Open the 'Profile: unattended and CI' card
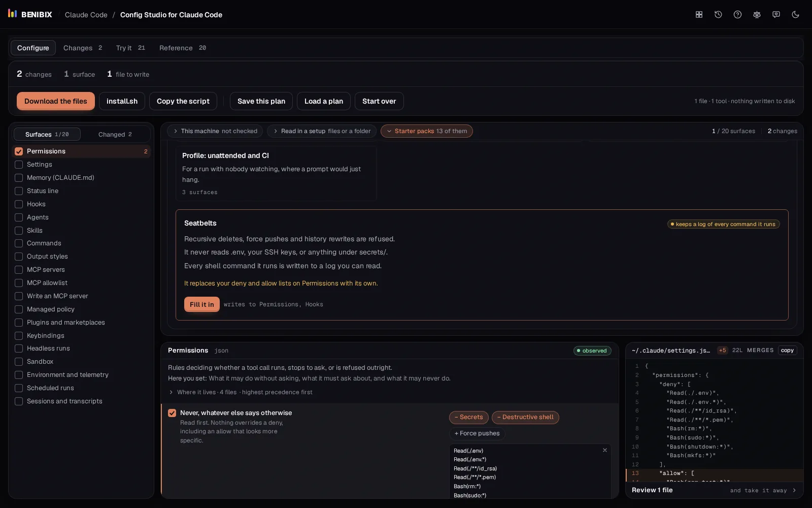 tap(276, 173)
